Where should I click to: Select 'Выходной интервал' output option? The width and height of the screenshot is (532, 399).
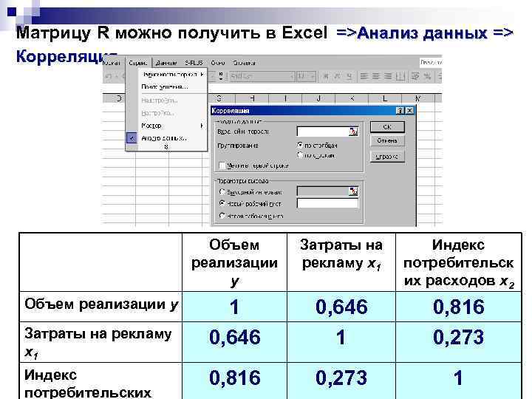coord(222,191)
